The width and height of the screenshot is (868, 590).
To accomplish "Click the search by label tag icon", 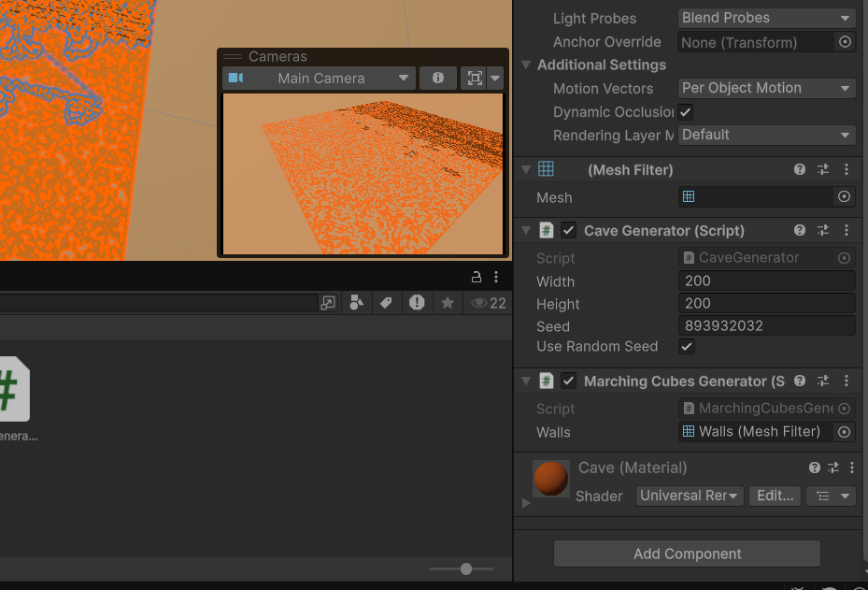I will [385, 303].
